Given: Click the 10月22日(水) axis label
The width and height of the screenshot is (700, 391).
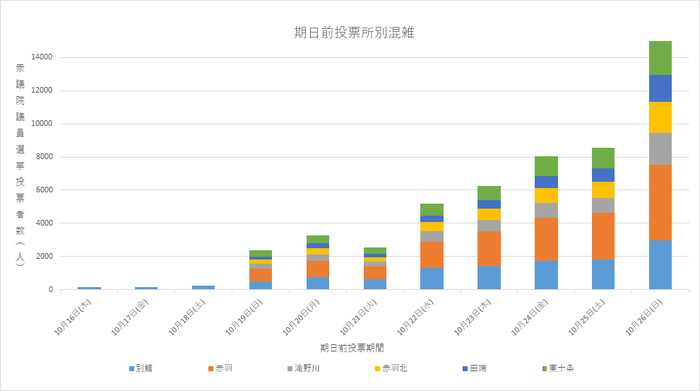Looking at the screenshot, I should click(x=416, y=317).
